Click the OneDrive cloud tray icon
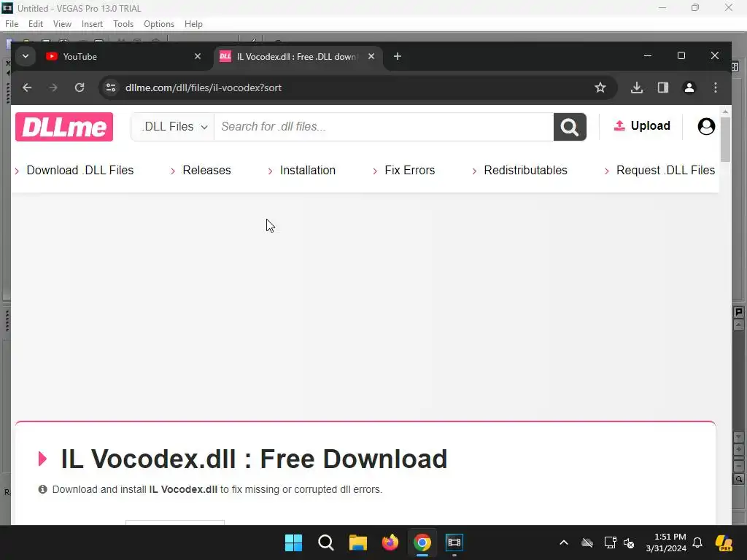The height and width of the screenshot is (560, 747). pyautogui.click(x=587, y=542)
